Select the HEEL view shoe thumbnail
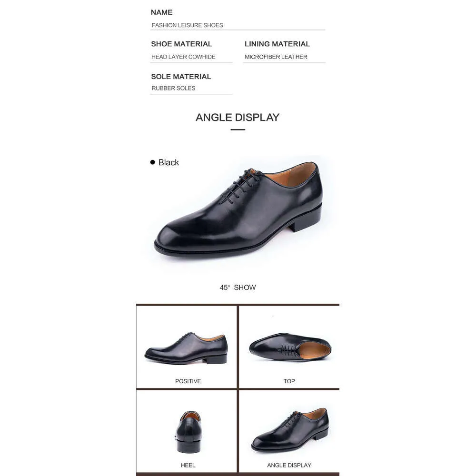The width and height of the screenshot is (476, 476). point(188,432)
